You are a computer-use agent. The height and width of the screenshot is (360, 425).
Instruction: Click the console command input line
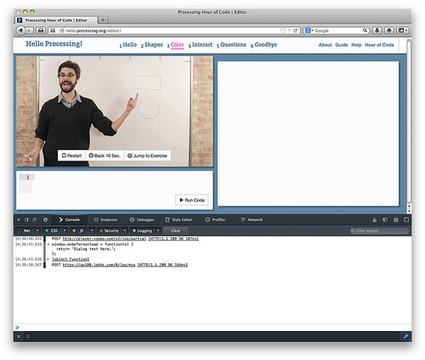[212, 327]
